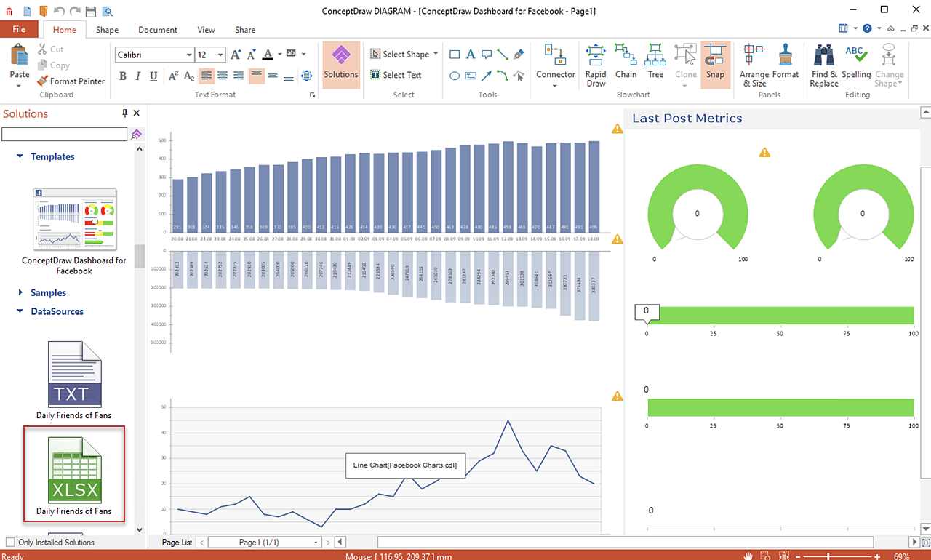
Task: Enable Only Installed Solutions checkbox
Action: pyautogui.click(x=10, y=543)
